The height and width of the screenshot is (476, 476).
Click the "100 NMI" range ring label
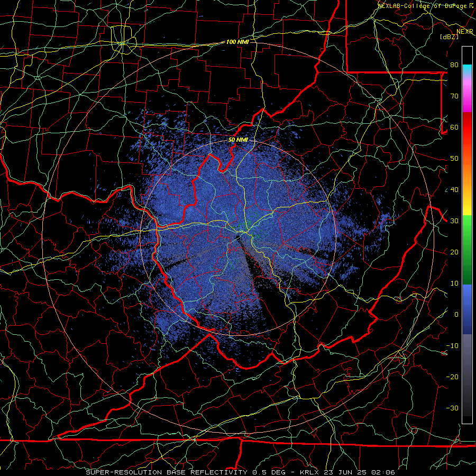pyautogui.click(x=237, y=42)
